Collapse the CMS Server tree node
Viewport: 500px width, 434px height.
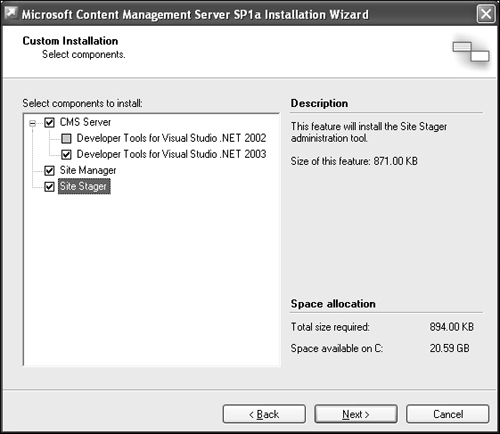[32, 123]
